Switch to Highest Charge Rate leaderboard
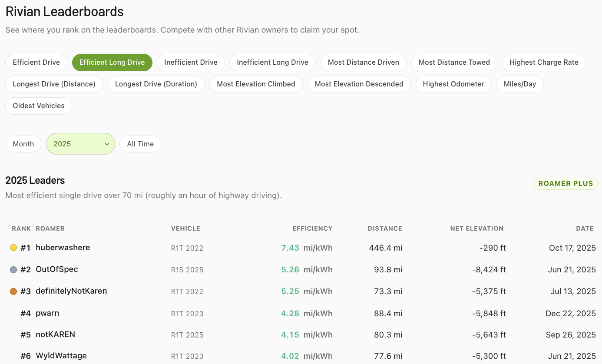This screenshot has width=602, height=364. (x=543, y=62)
